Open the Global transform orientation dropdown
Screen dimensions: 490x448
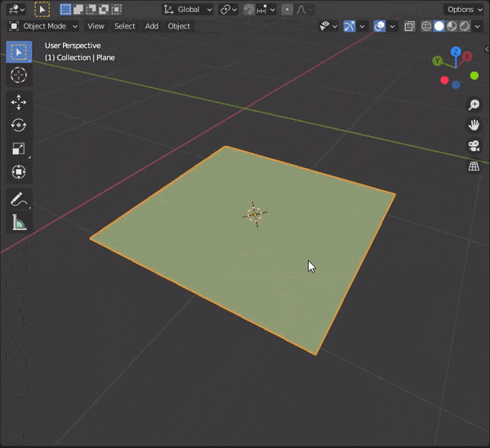pyautogui.click(x=188, y=10)
